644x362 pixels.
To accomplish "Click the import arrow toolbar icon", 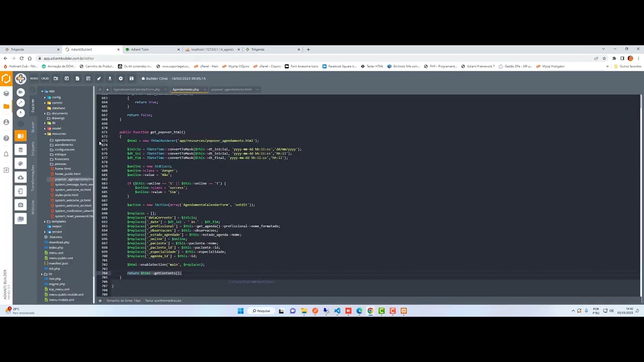I will tap(66, 78).
